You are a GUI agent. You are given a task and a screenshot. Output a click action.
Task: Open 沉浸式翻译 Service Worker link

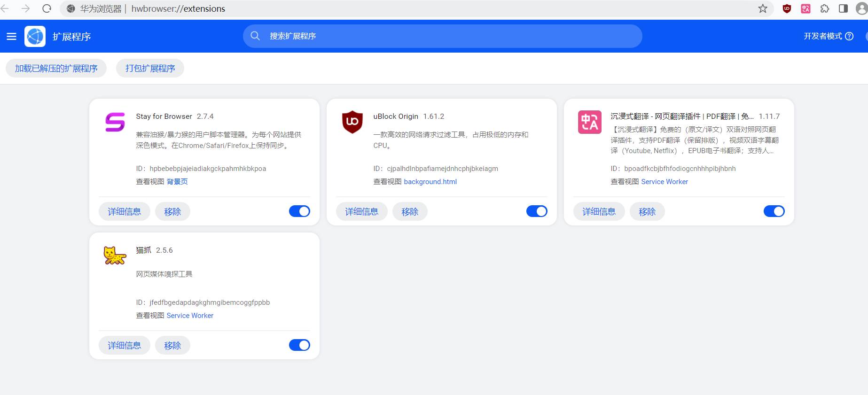click(665, 182)
